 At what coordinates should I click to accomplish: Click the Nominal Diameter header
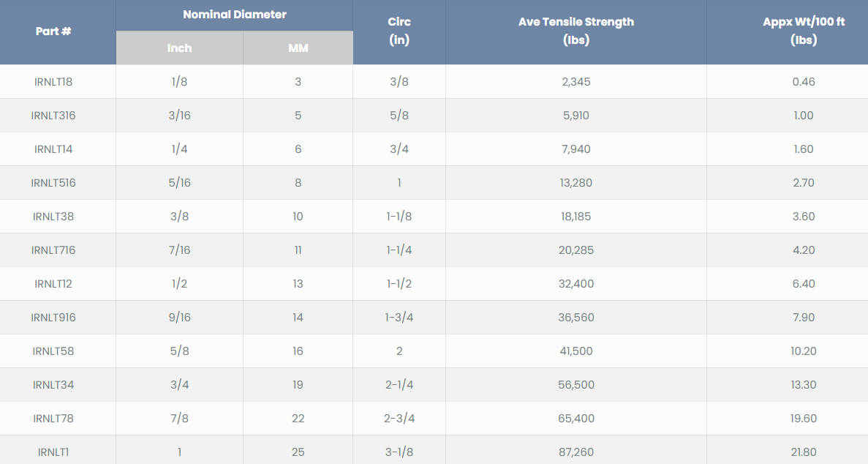point(234,15)
